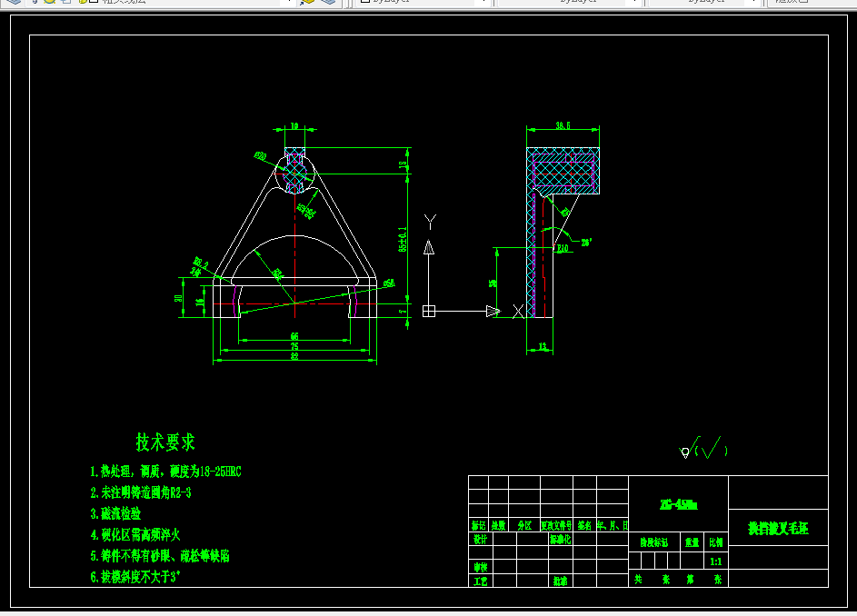Select the 审核 row label

[481, 567]
